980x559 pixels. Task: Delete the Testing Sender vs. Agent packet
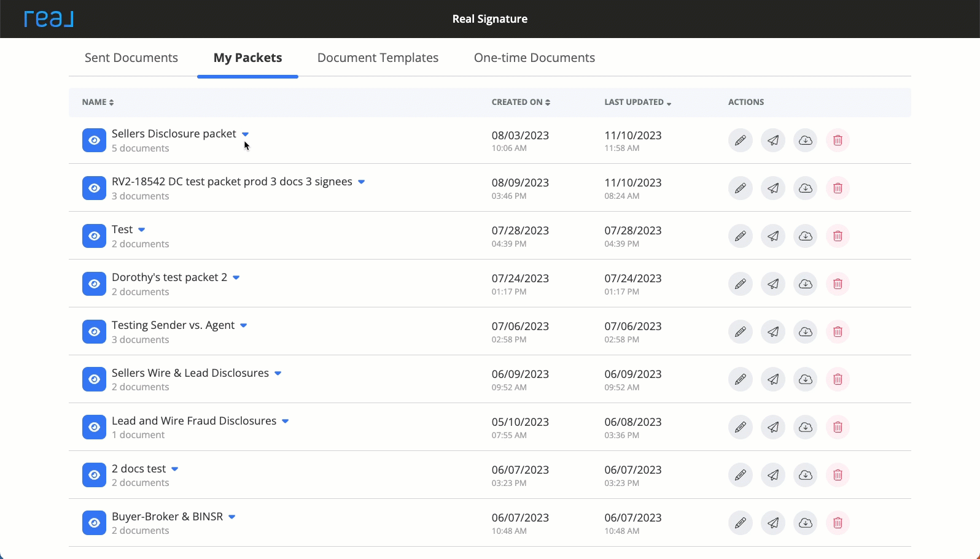click(838, 332)
